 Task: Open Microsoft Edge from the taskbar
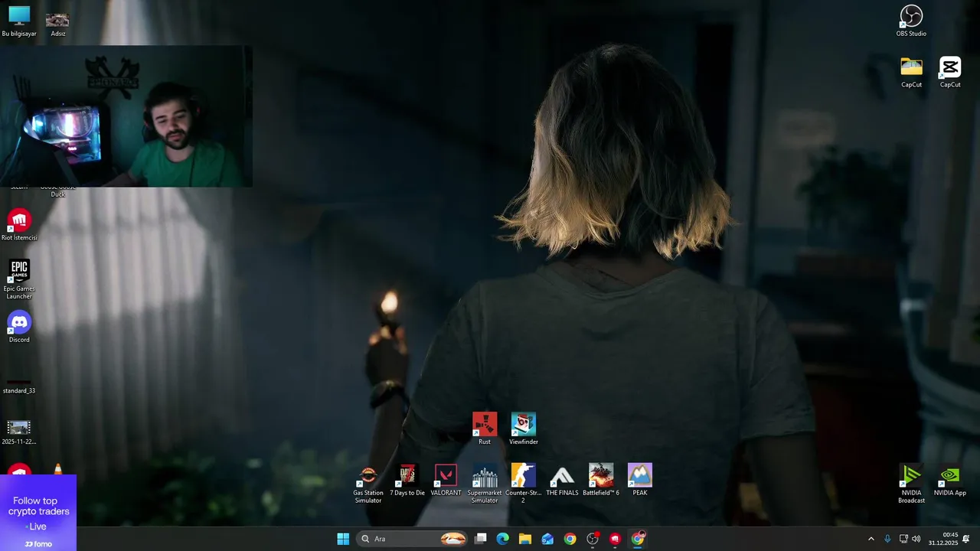point(503,539)
